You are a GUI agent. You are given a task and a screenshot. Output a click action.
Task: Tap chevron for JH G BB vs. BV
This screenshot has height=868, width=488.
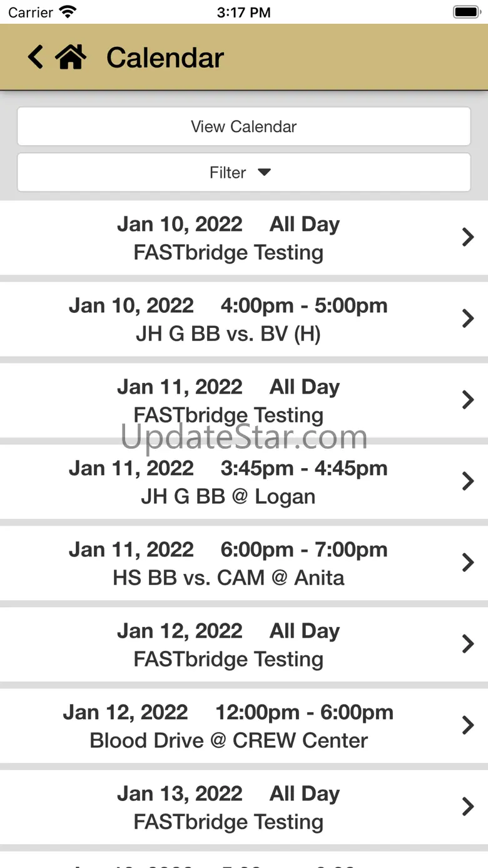pyautogui.click(x=467, y=319)
